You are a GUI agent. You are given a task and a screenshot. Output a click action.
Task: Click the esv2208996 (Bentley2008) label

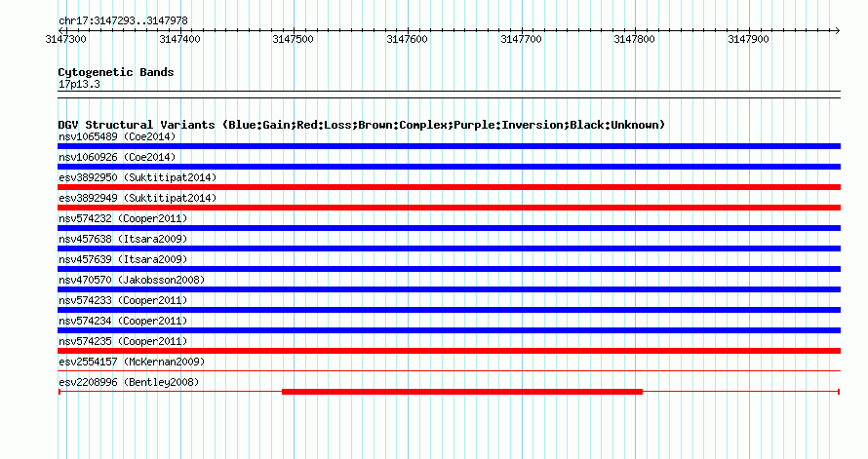129,382
